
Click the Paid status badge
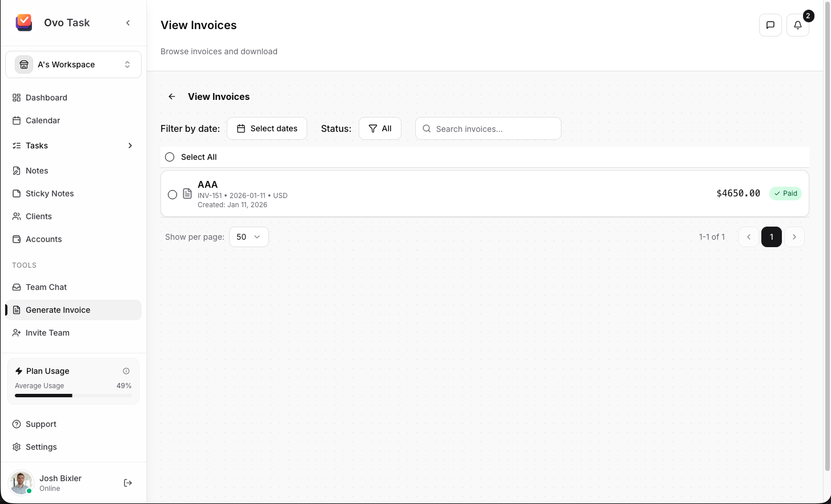tap(785, 193)
